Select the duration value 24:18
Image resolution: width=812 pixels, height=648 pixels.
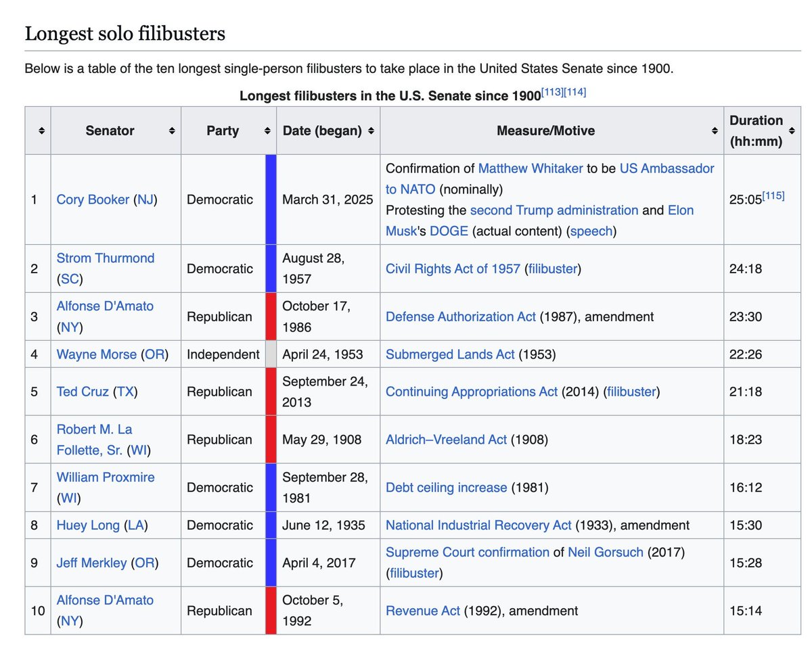[x=746, y=269]
